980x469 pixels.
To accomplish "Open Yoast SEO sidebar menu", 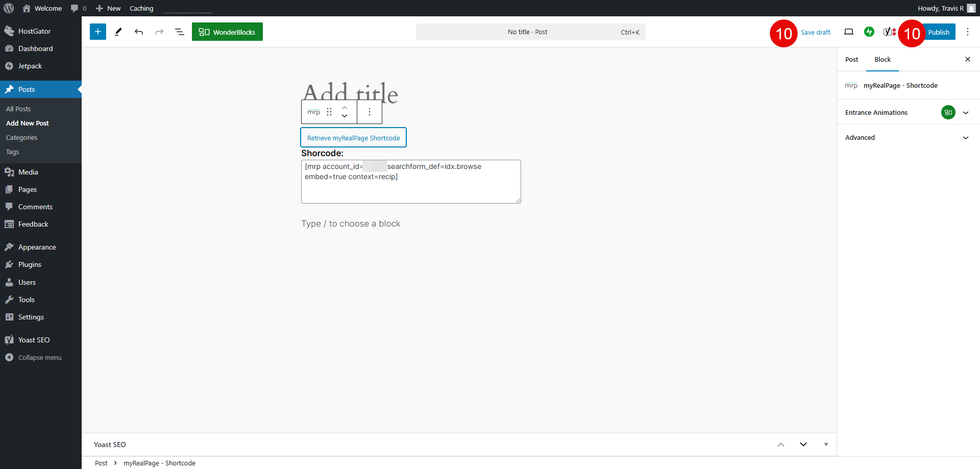I will pos(41,340).
